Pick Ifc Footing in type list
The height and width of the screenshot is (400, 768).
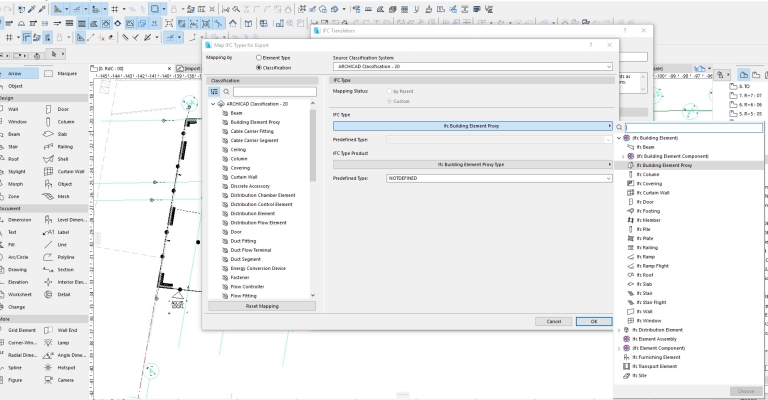pos(648,211)
